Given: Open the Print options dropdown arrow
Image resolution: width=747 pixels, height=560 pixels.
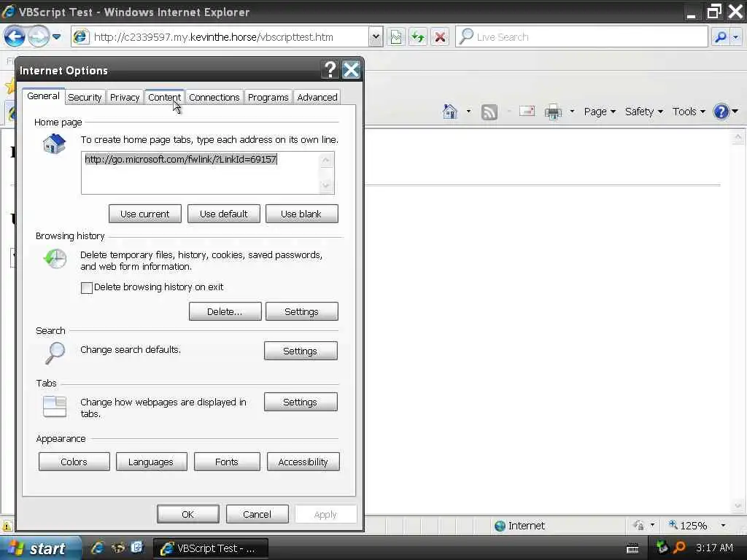Looking at the screenshot, I should tap(572, 112).
